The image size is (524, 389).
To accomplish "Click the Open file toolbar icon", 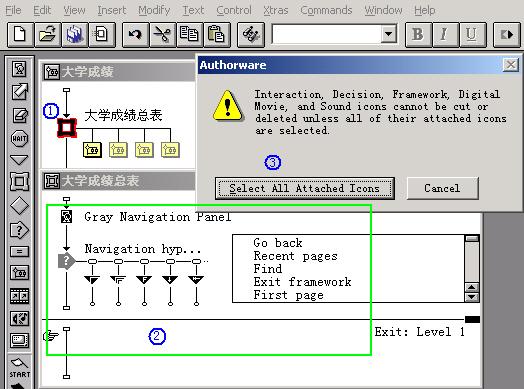I will tap(47, 34).
